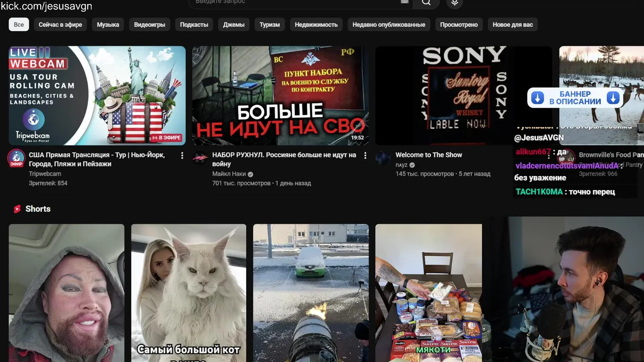Screen dimensions: 644x362
Task: Open Short with snowy car flamethrower
Action: coord(311,293)
